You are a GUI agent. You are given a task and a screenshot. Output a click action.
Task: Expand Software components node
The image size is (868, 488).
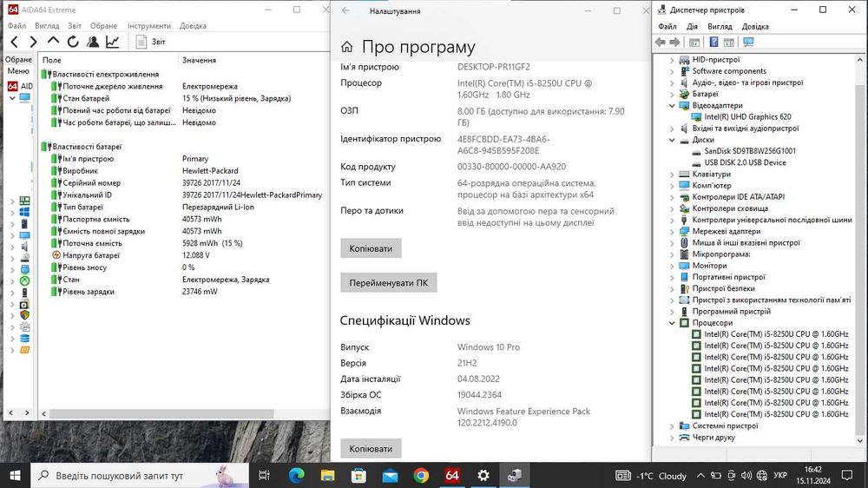click(x=672, y=71)
